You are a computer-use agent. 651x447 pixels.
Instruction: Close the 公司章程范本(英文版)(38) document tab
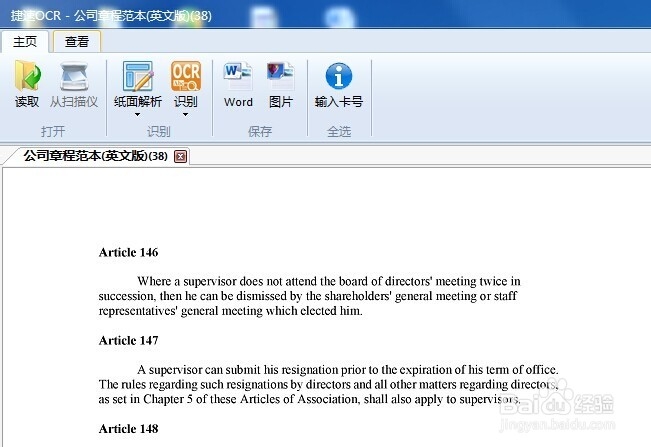181,156
